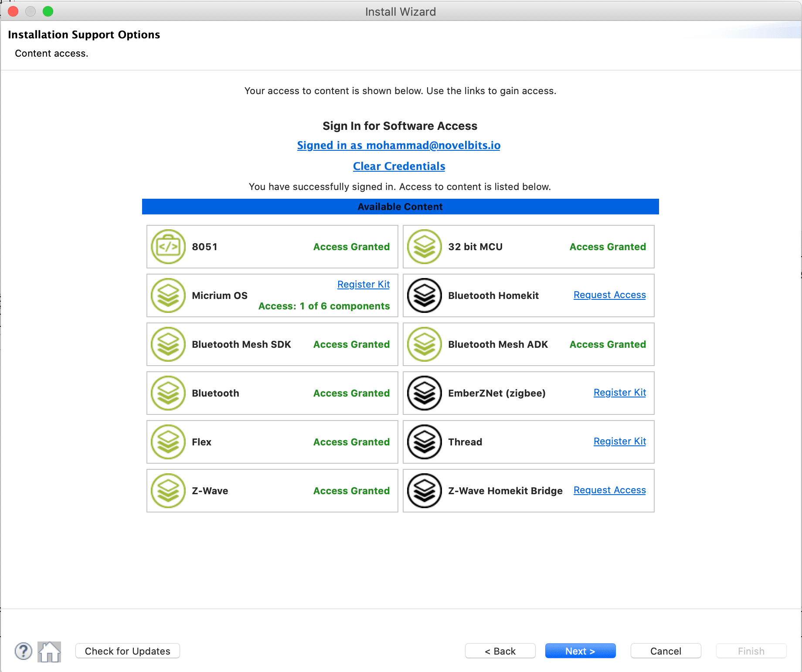Cancel the install wizard
Screen dimensions: 802x672
point(666,651)
